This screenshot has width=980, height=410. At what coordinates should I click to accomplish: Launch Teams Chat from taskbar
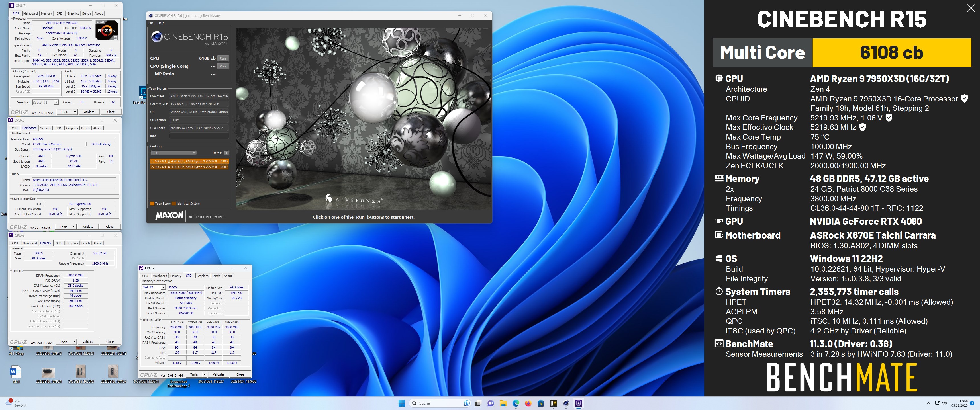[x=490, y=403]
